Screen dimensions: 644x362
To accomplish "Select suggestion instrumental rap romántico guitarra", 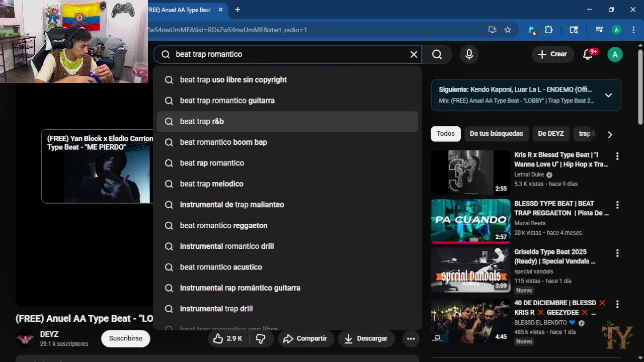I will click(x=287, y=288).
